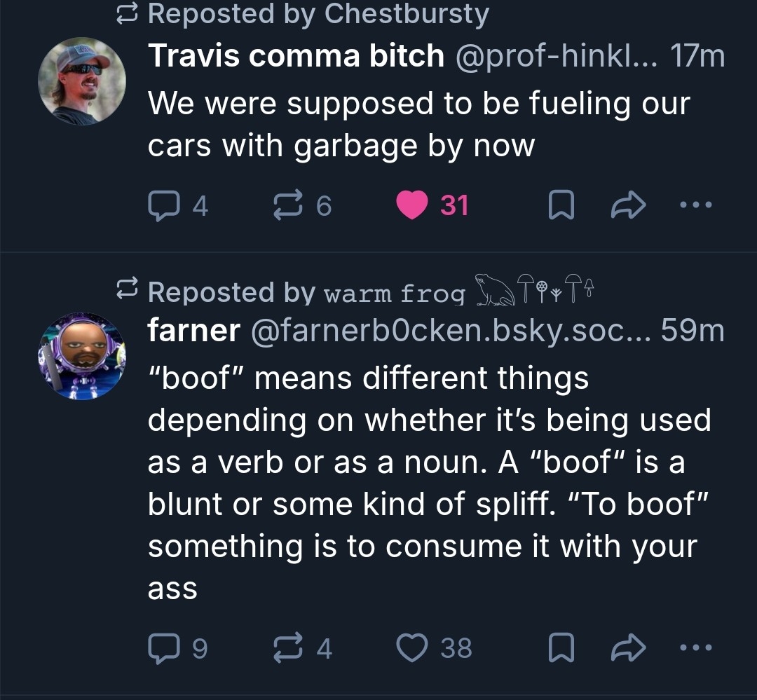Repost farner's boof post
757x700 pixels.
[285, 648]
